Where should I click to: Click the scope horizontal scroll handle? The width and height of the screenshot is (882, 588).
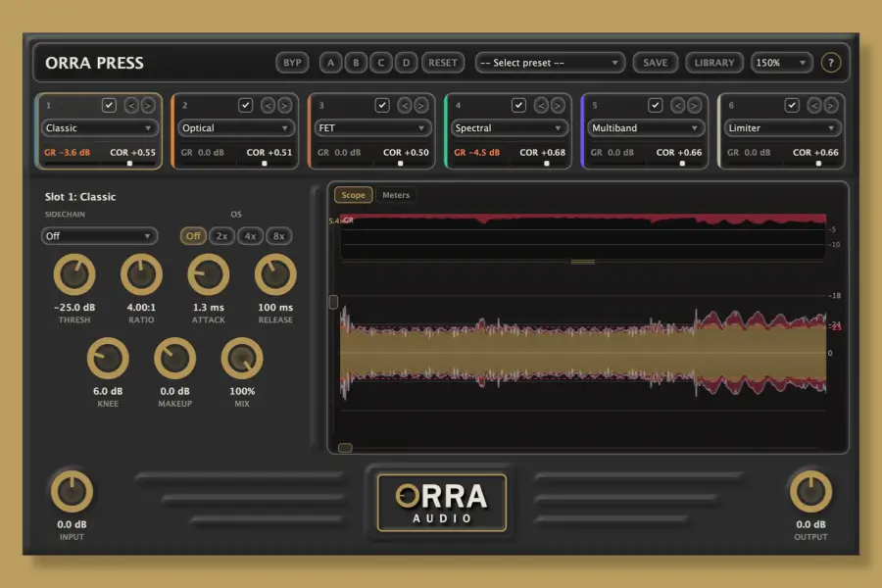coord(345,448)
